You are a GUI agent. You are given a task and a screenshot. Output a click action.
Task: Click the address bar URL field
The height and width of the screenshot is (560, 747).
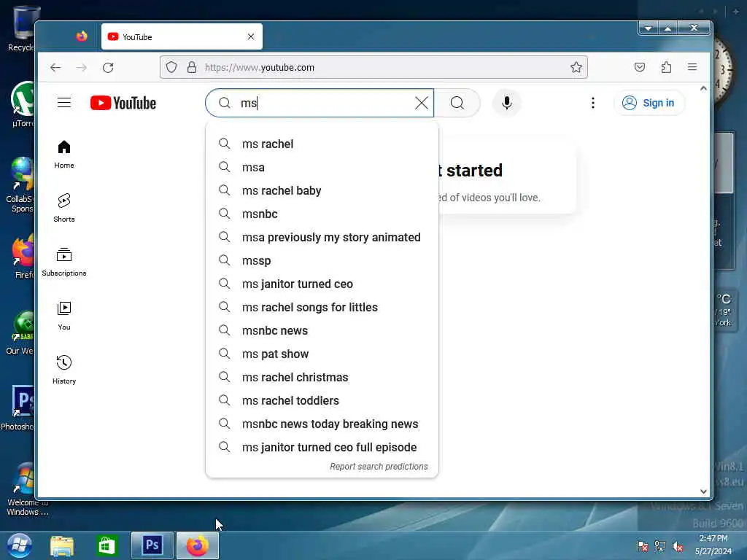click(373, 68)
